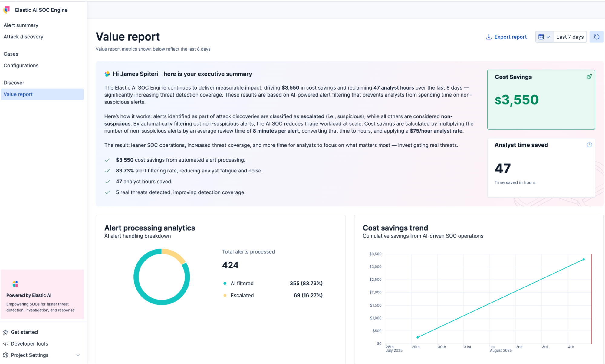Go to Attack discovery

(23, 37)
